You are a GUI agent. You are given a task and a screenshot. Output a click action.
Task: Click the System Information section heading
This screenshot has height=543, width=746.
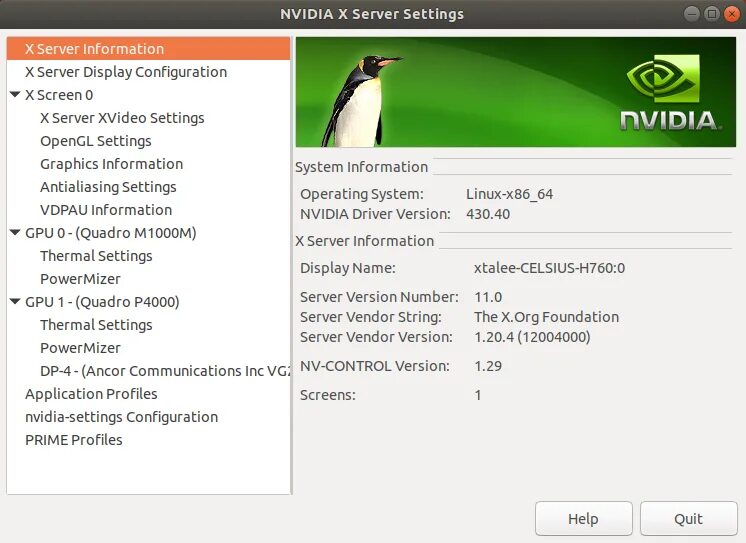(x=362, y=167)
